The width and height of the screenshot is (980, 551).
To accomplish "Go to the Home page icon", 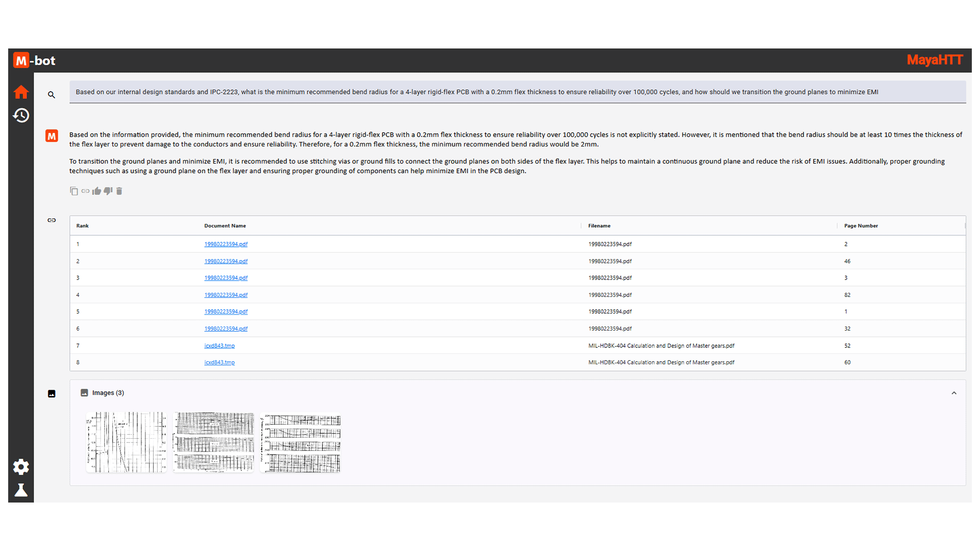I will coord(21,92).
